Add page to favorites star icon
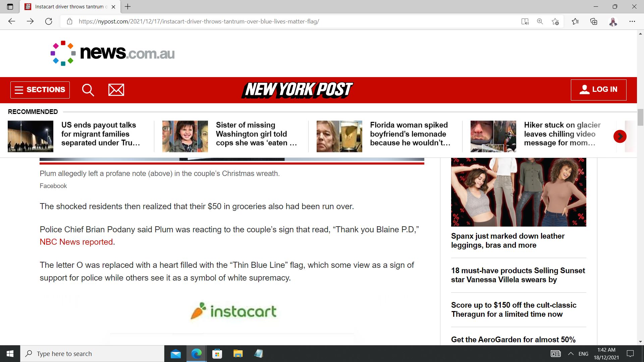 (x=555, y=21)
